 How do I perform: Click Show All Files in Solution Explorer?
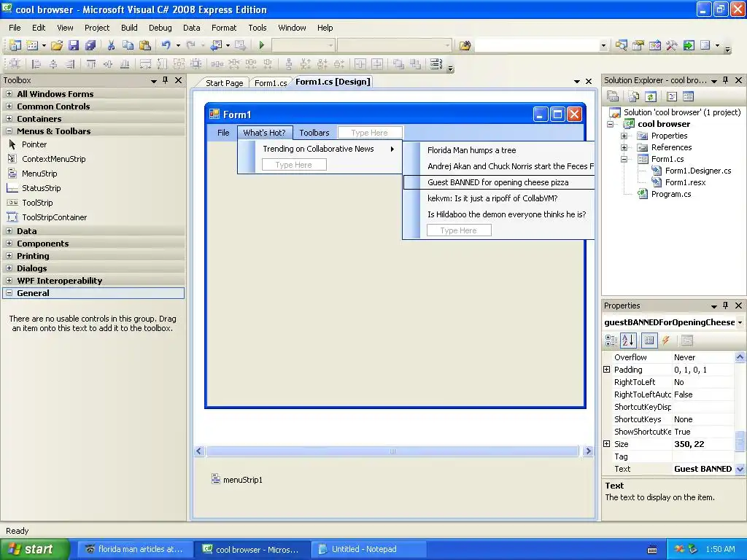(634, 97)
